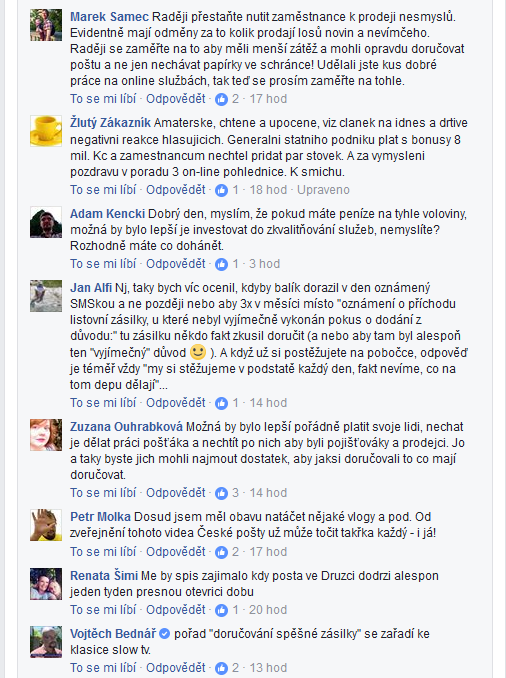Viewport: 506px width, 678px height.
Task: Reply to Petr Molka's comment
Action: coord(176,552)
